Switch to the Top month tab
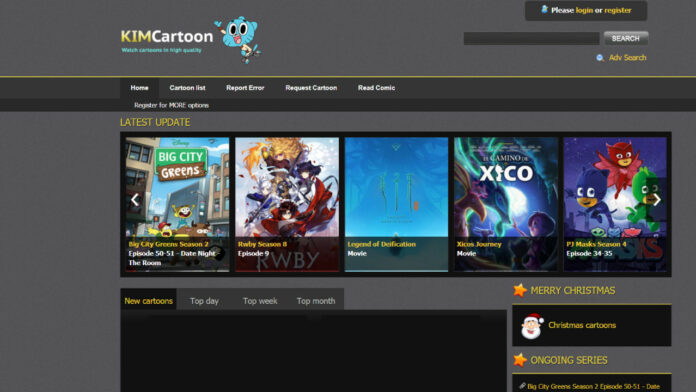Screen dimensions: 696x392 click(x=316, y=301)
